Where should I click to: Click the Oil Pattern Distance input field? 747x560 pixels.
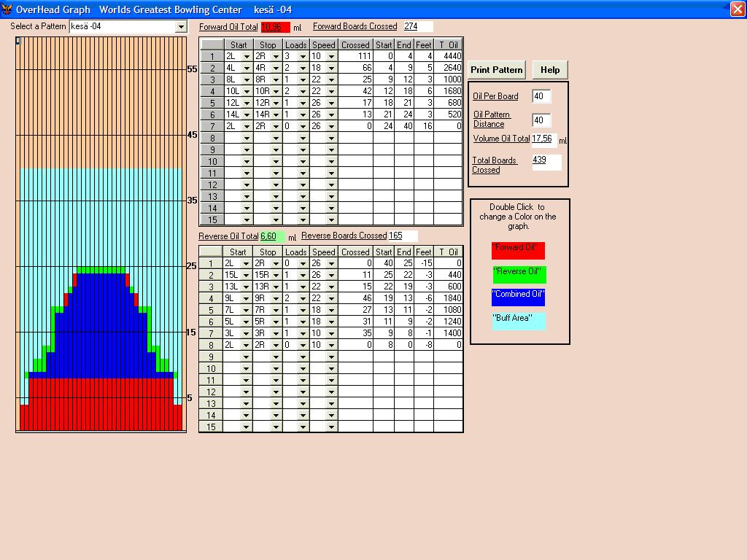541,120
